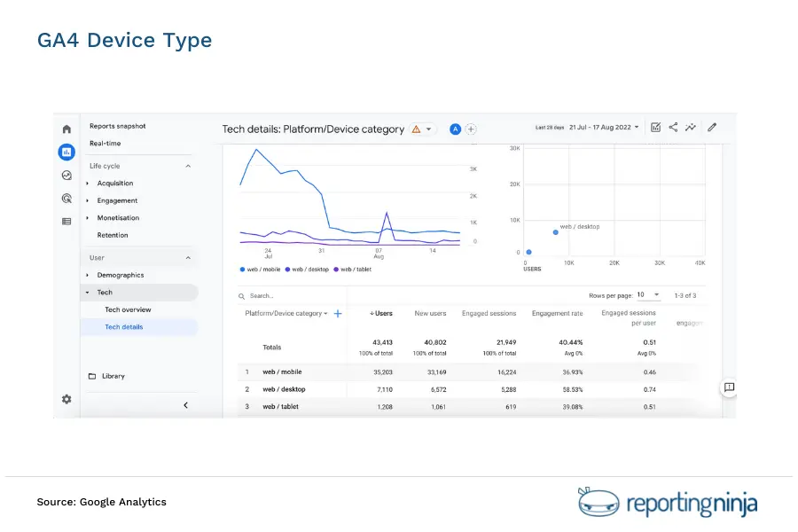798x532 pixels.
Task: Sort by Engaged sessions per user column
Action: point(629,317)
